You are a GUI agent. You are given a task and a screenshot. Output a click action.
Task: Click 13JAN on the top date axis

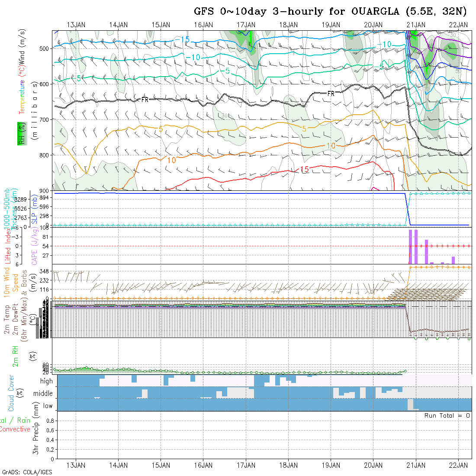click(x=76, y=25)
